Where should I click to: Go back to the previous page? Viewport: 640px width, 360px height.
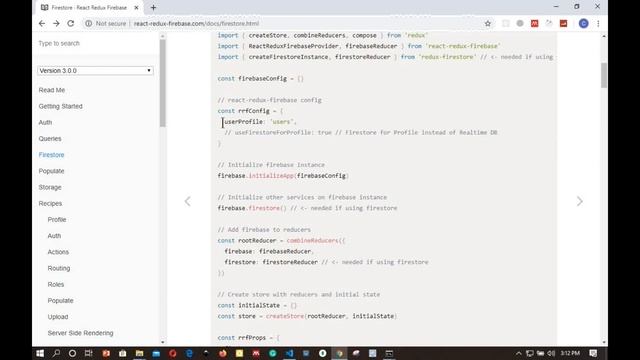(42, 24)
